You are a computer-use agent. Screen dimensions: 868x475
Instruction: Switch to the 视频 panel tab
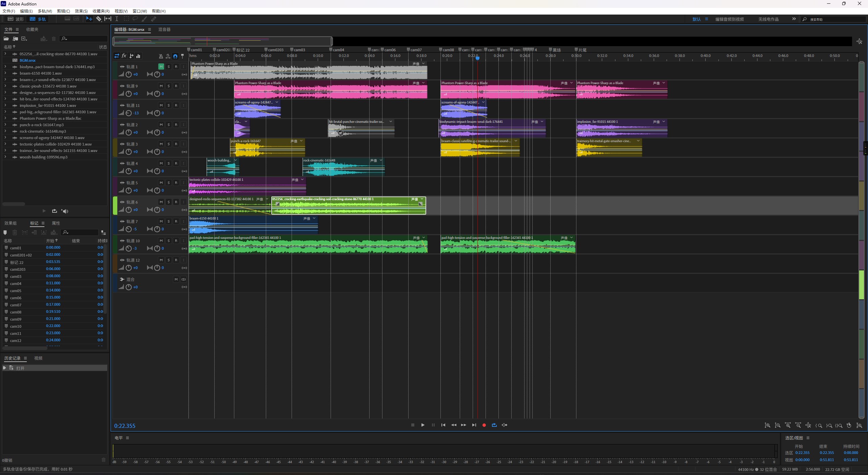click(x=38, y=358)
